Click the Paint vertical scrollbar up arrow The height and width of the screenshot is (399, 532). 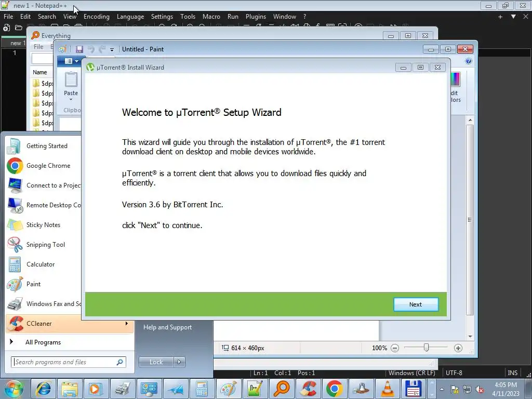click(x=470, y=120)
